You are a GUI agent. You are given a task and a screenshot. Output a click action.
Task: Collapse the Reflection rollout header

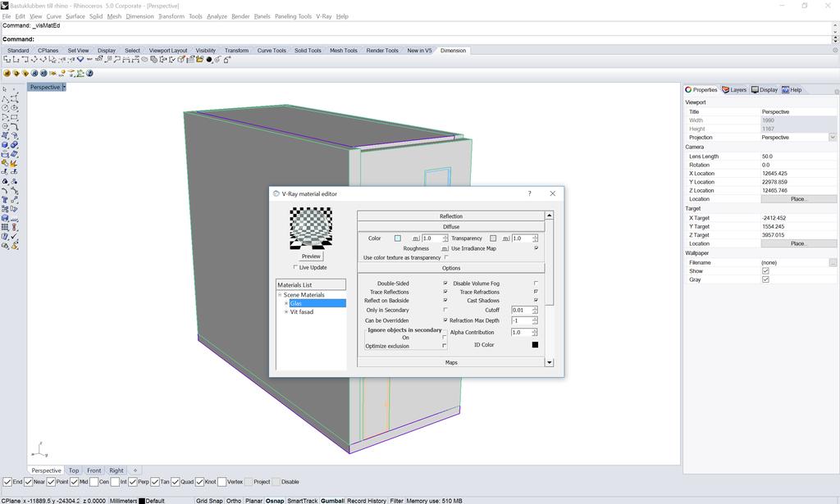tap(451, 216)
